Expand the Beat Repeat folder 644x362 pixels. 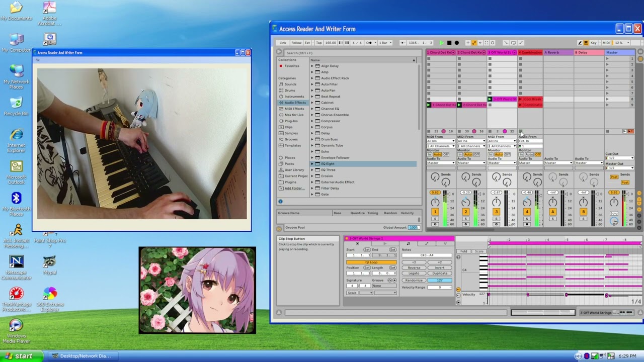pos(312,97)
